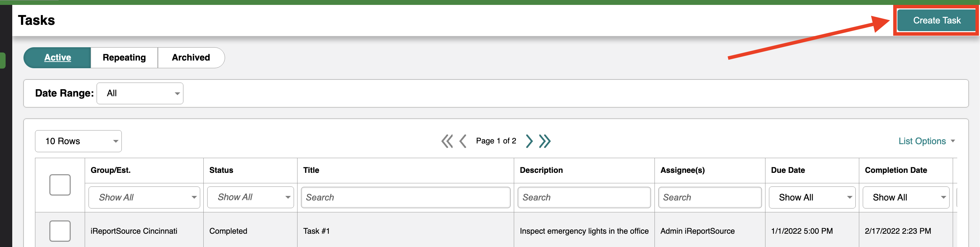Go to the first page of tasks
The height and width of the screenshot is (247, 980).
point(447,141)
